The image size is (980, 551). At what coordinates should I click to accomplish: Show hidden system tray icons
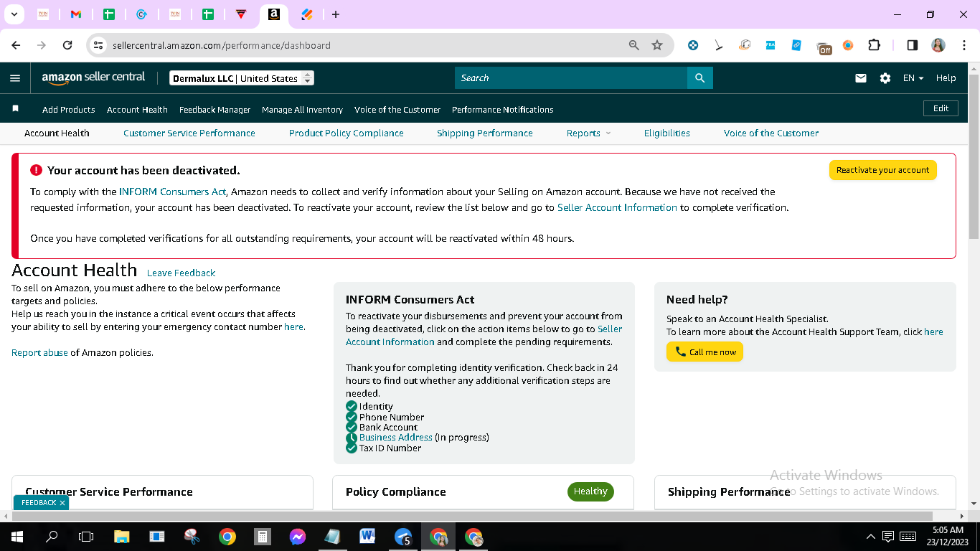pos(871,537)
